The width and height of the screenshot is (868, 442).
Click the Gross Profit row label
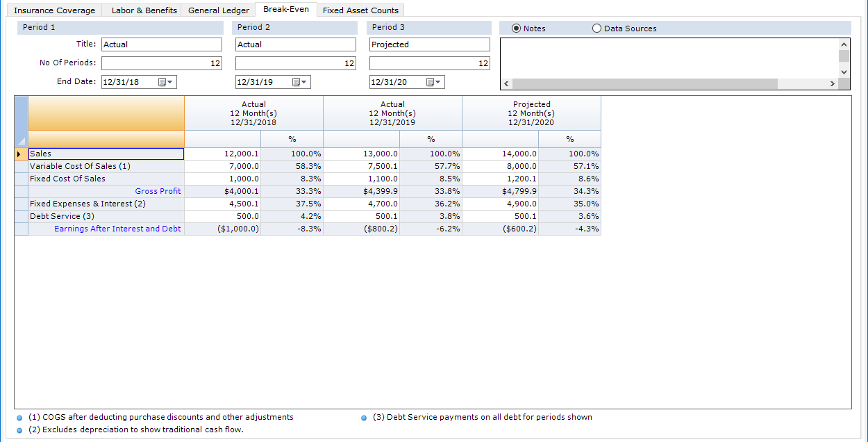click(158, 191)
